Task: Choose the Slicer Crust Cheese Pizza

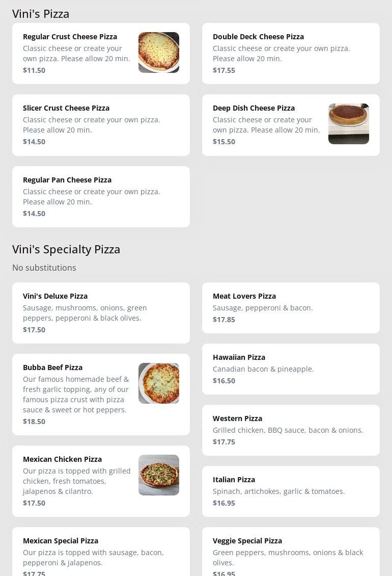Action: tap(101, 125)
